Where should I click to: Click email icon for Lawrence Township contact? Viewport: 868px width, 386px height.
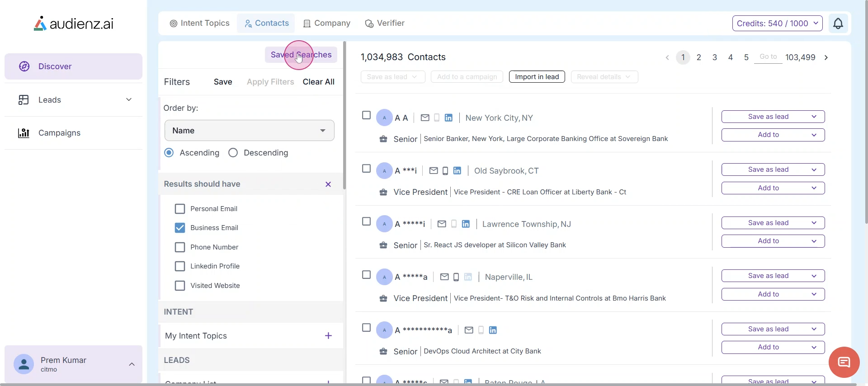(x=442, y=224)
